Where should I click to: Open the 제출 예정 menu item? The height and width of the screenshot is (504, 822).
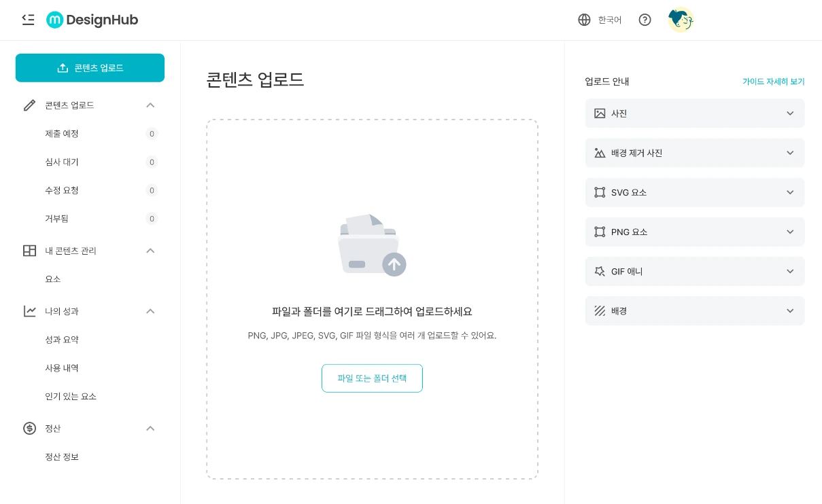pos(62,134)
